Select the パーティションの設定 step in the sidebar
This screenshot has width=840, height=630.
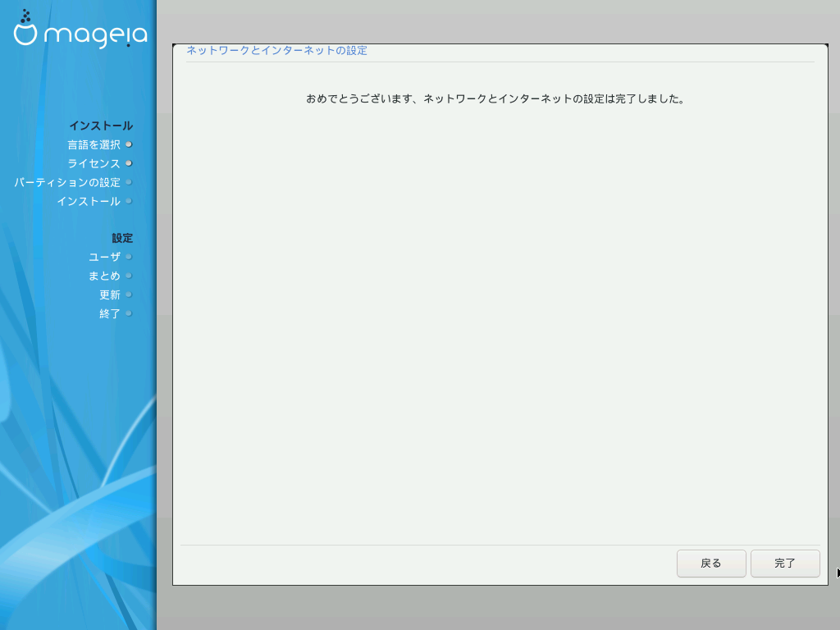click(67, 183)
